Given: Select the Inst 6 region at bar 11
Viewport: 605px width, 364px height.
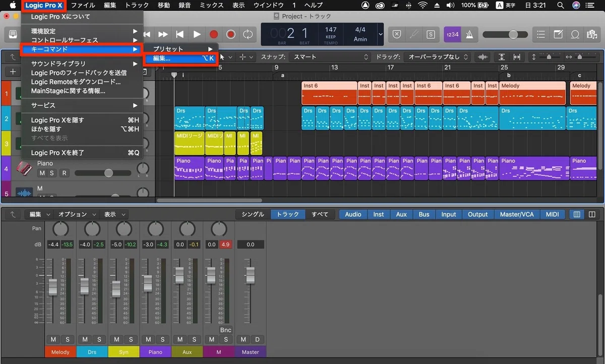Looking at the screenshot, I should [329, 93].
